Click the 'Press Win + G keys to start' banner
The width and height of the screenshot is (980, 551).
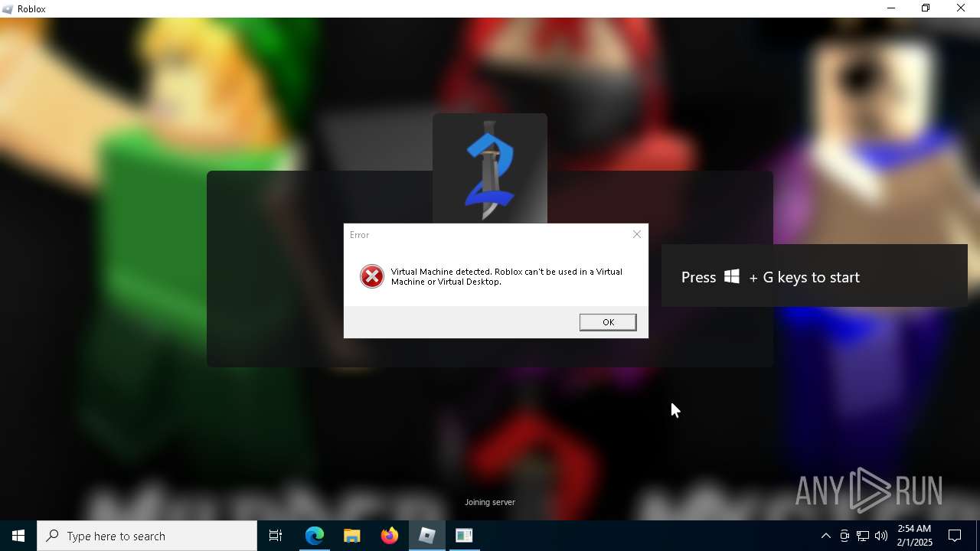[x=815, y=276]
